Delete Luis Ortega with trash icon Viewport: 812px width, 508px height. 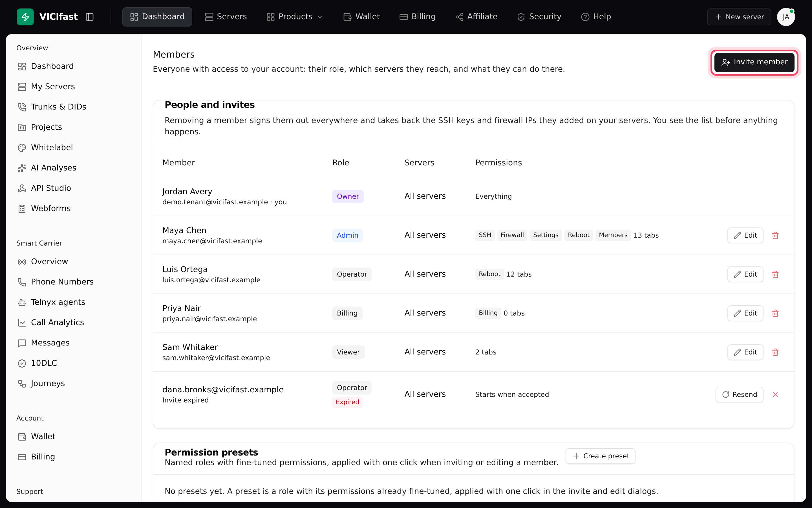click(775, 274)
